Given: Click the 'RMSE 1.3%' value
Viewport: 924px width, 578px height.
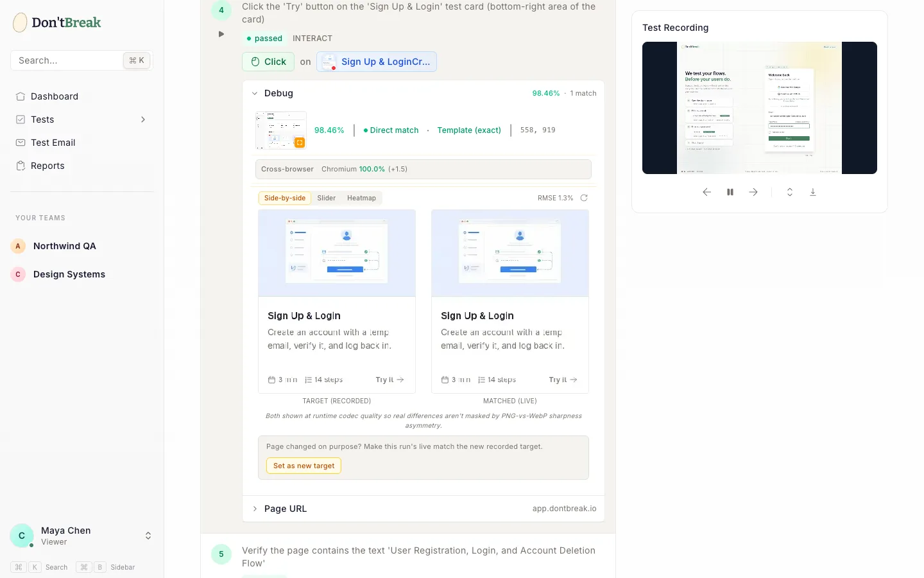Looking at the screenshot, I should click(x=556, y=198).
